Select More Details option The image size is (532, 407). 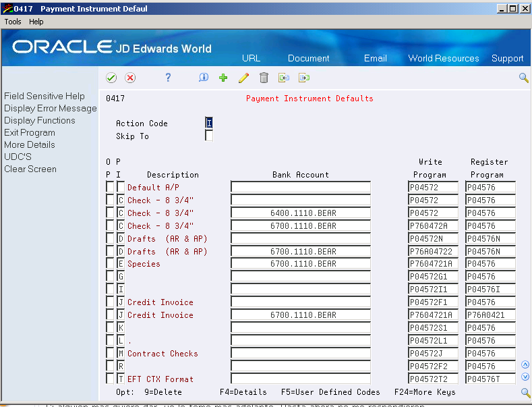coord(30,144)
